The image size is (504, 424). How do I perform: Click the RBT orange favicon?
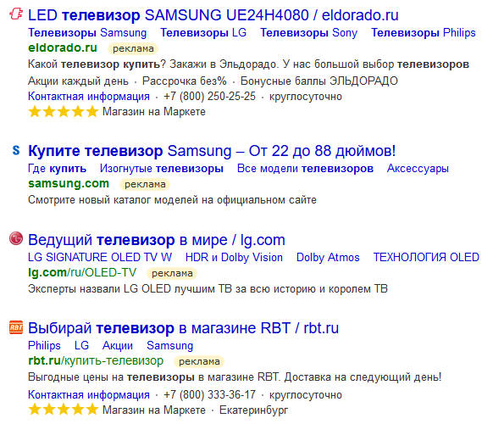click(16, 327)
